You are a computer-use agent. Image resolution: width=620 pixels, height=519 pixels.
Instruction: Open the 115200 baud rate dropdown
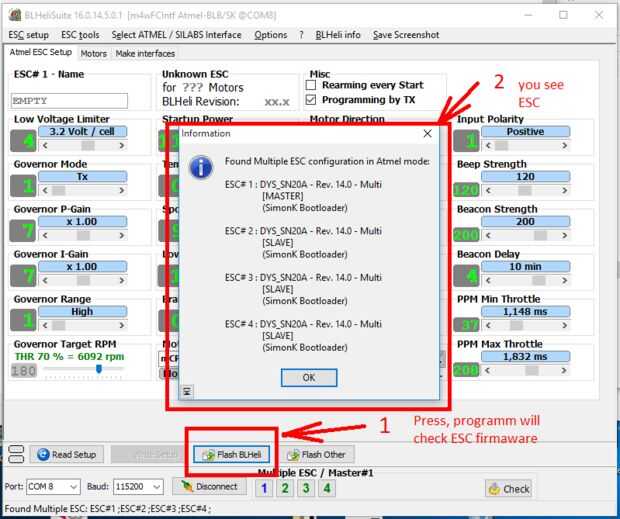pos(138,487)
